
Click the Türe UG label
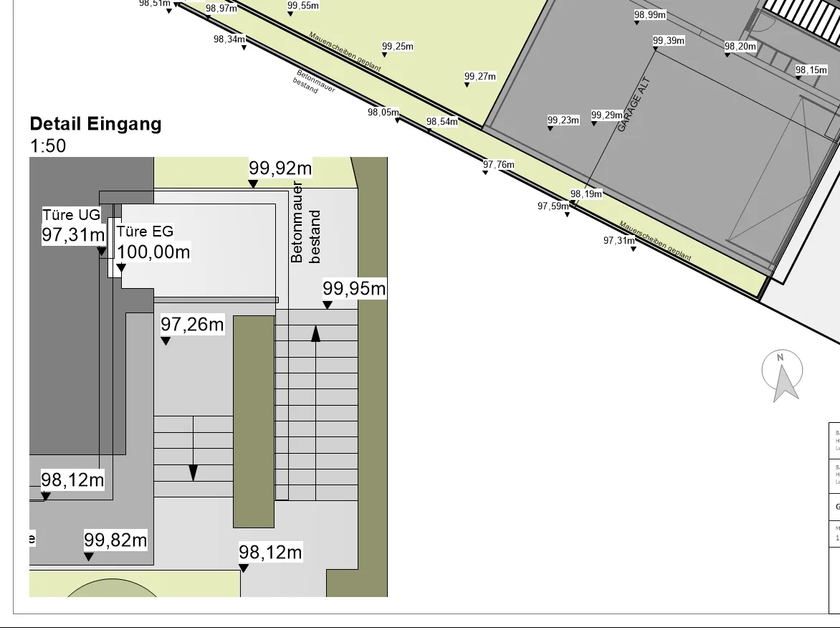71,215
